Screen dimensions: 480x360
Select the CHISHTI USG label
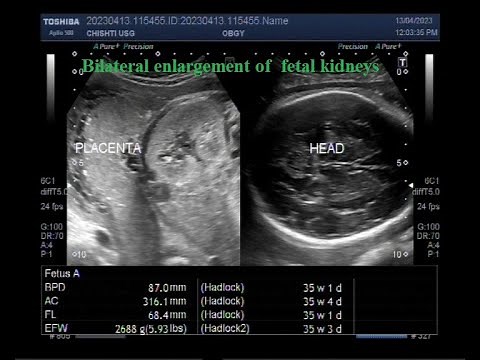tap(111, 33)
